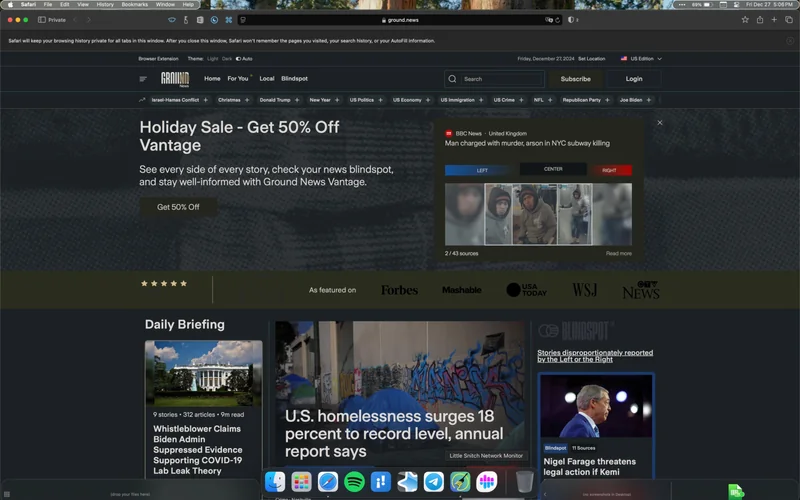Launch Telegram from the dock
Screen dimensions: 800x500
[x=433, y=482]
